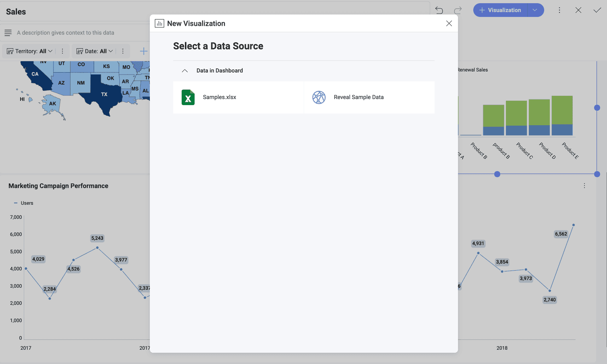
Task: Click the Marketing Campaign Performance title
Action: tap(58, 186)
